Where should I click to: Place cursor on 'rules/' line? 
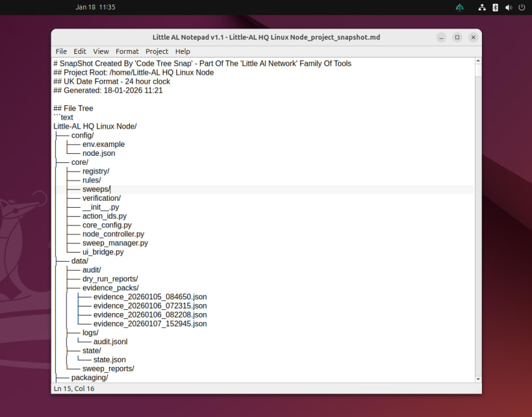tap(92, 180)
